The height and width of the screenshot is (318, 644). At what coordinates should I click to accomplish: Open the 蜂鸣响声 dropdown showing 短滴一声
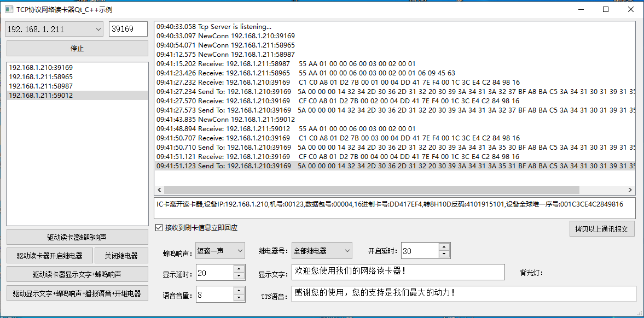[x=220, y=251]
